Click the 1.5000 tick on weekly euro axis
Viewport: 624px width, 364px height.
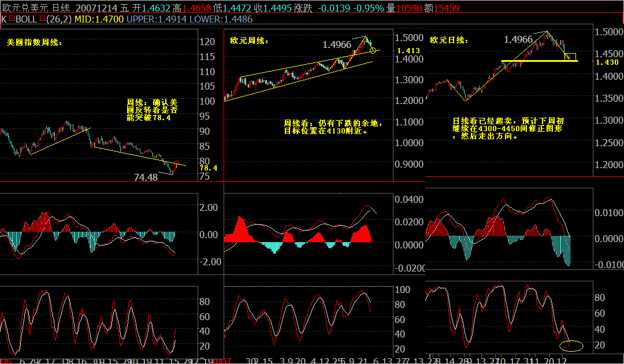click(410, 38)
